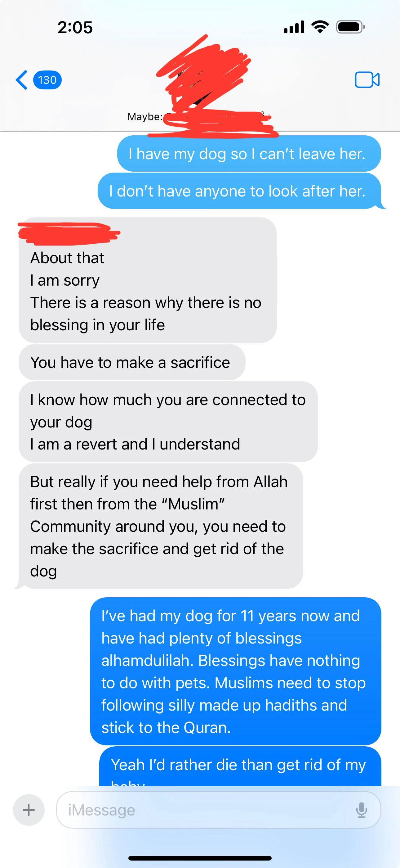Focus the iMessage text field
The width and height of the screenshot is (400, 868).
pyautogui.click(x=219, y=810)
